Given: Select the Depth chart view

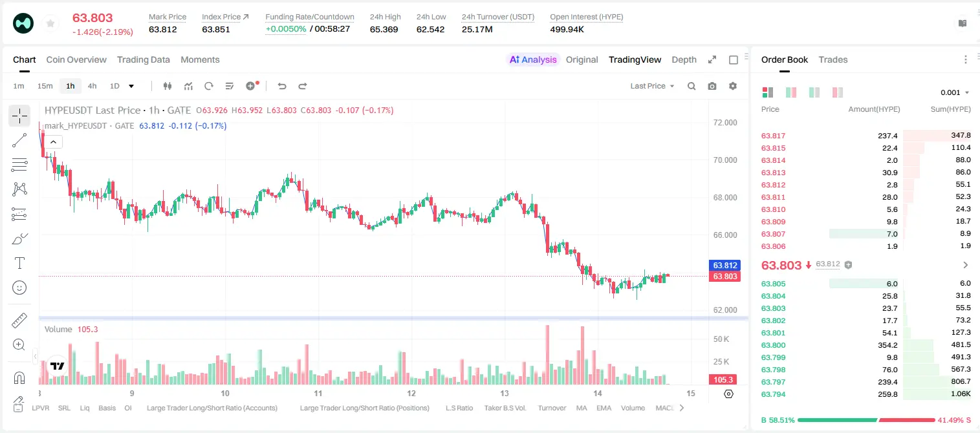Looking at the screenshot, I should pos(684,59).
